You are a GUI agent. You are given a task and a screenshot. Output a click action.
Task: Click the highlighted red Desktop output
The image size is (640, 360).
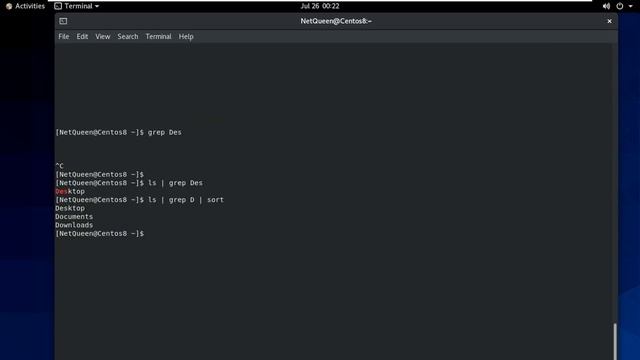tap(70, 191)
